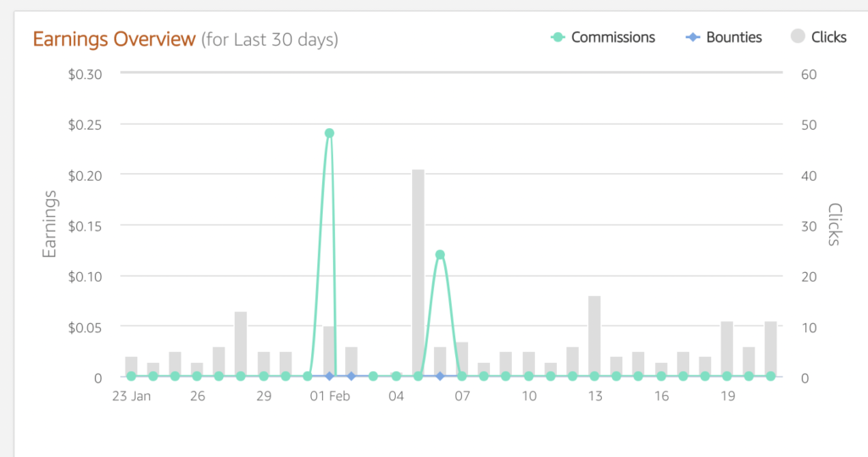Toggle the Commissions legend series

coord(613,37)
